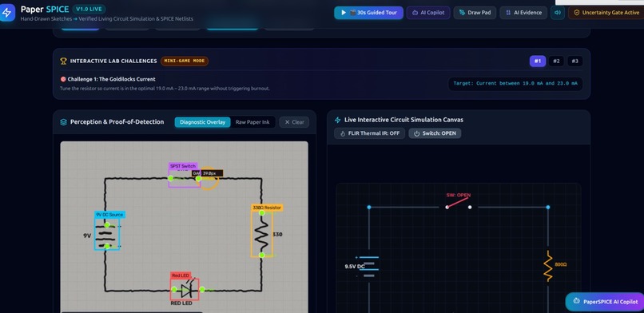Image resolution: width=644 pixels, height=313 pixels.
Task: Toggle FLIR Thermal IR mode
Action: point(369,133)
